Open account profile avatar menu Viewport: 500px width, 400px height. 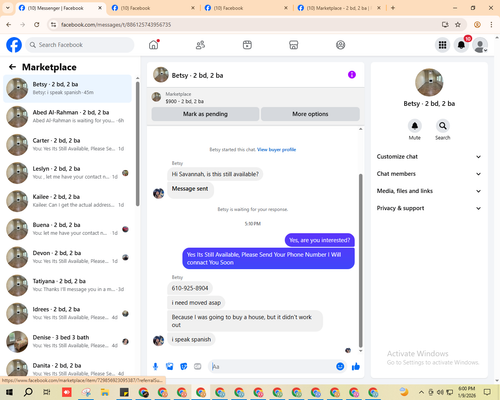tap(480, 45)
